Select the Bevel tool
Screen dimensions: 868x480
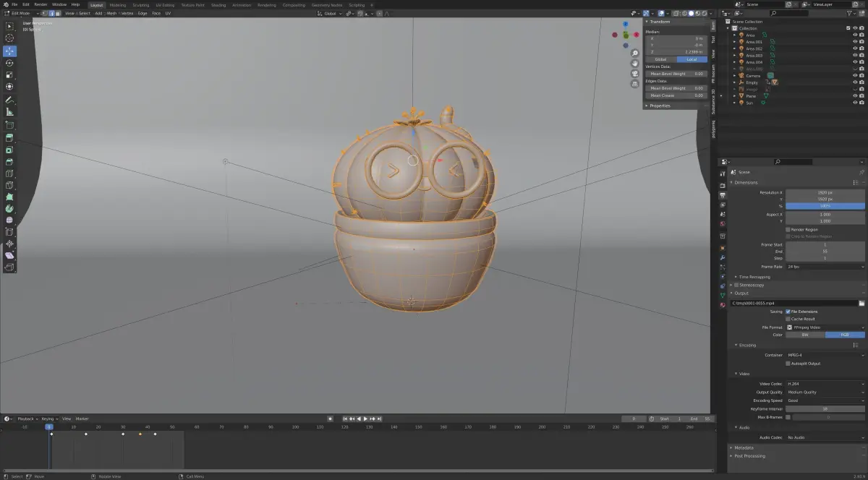[9, 161]
